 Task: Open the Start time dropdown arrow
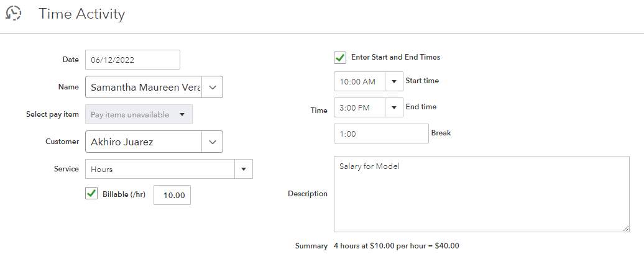[x=394, y=81]
